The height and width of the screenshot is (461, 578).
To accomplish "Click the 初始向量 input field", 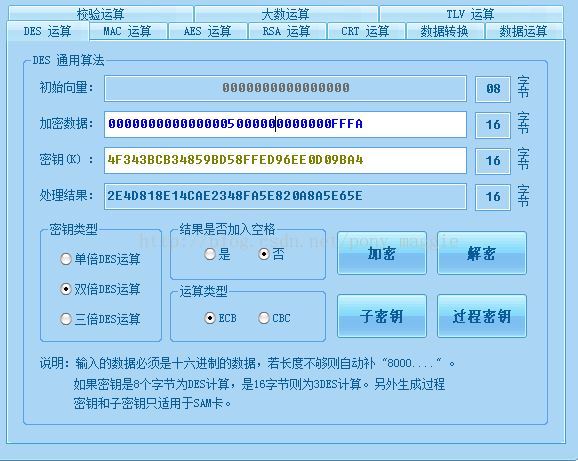I will coord(285,88).
